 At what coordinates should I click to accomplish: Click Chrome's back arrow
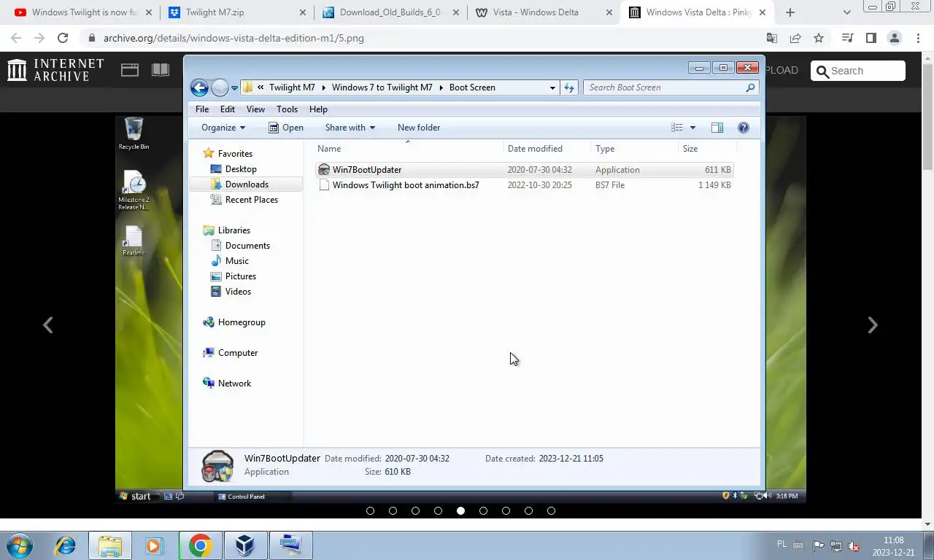point(16,38)
